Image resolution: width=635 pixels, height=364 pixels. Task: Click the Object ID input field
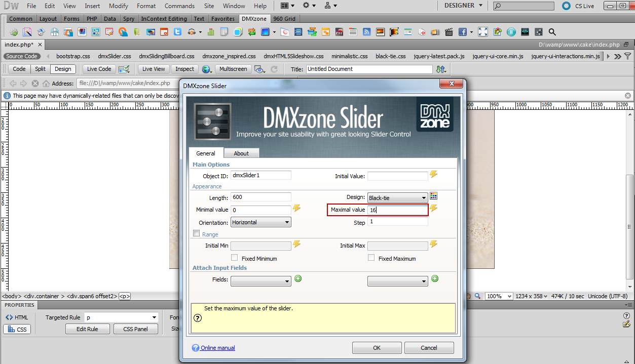(261, 175)
